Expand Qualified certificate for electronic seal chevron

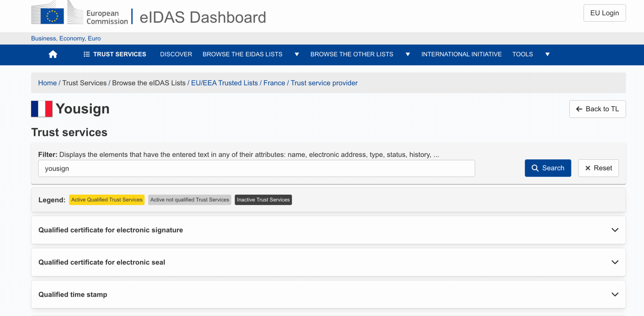pyautogui.click(x=615, y=262)
